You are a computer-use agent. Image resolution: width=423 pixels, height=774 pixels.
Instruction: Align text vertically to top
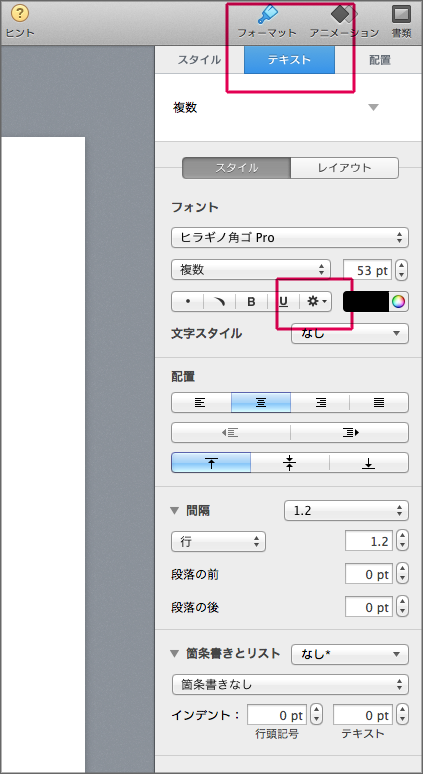[211, 463]
